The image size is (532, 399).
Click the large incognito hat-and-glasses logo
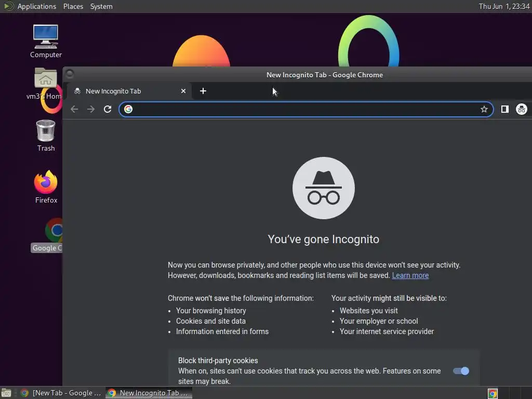click(x=323, y=188)
